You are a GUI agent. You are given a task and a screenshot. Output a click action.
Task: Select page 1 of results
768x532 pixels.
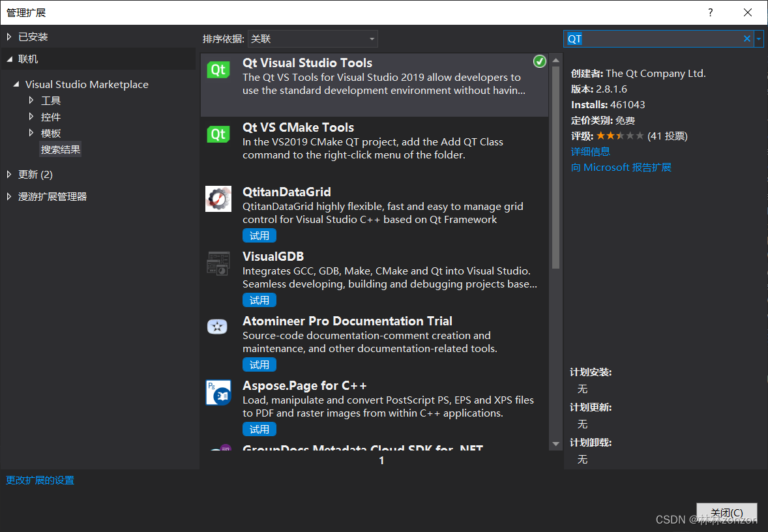(x=381, y=460)
